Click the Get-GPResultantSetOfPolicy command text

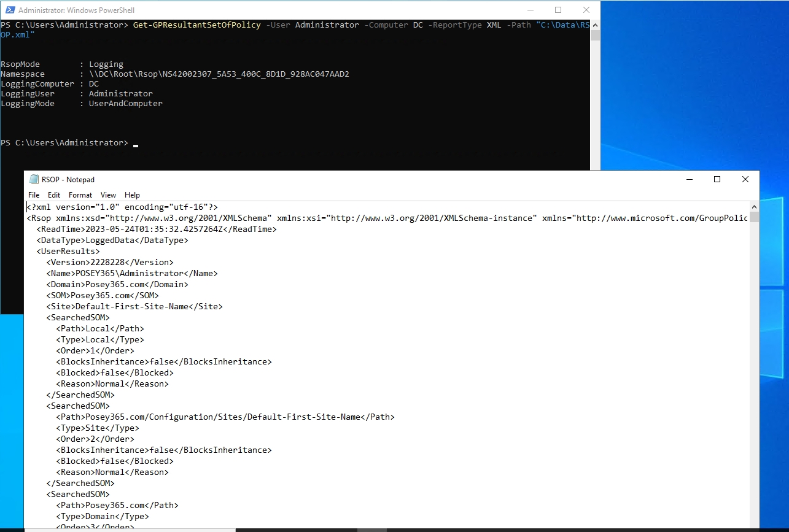point(196,25)
